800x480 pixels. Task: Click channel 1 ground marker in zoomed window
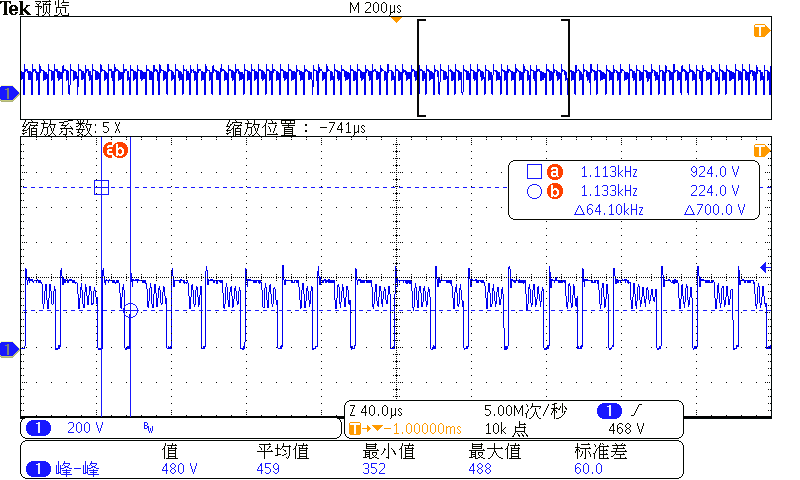[x=9, y=349]
